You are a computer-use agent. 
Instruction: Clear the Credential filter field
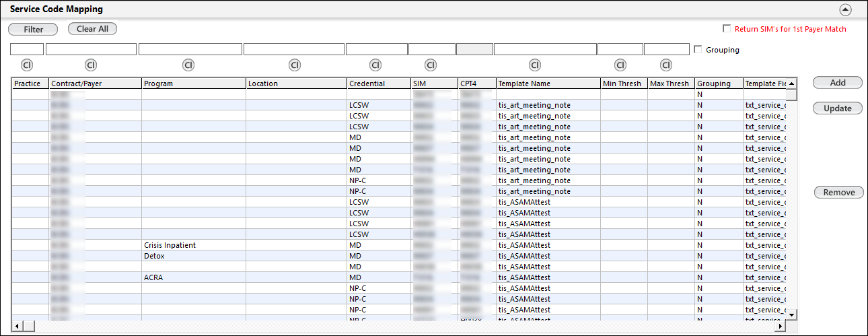375,65
